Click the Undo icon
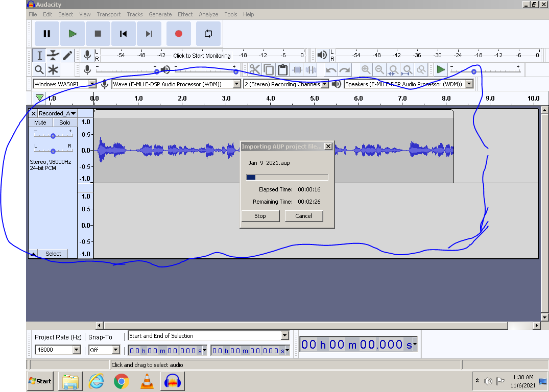549x392 pixels. pyautogui.click(x=330, y=69)
